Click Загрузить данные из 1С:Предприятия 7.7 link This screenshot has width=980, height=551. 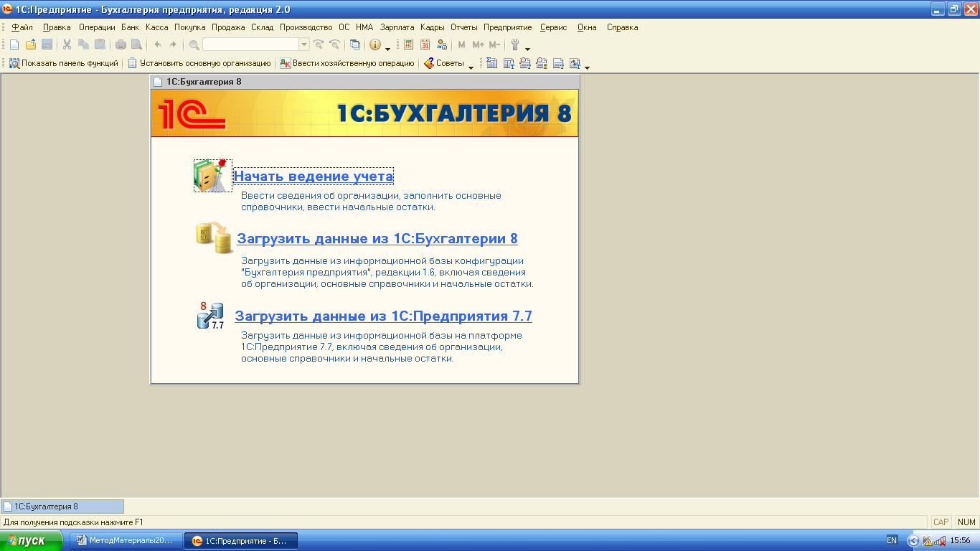coord(383,316)
